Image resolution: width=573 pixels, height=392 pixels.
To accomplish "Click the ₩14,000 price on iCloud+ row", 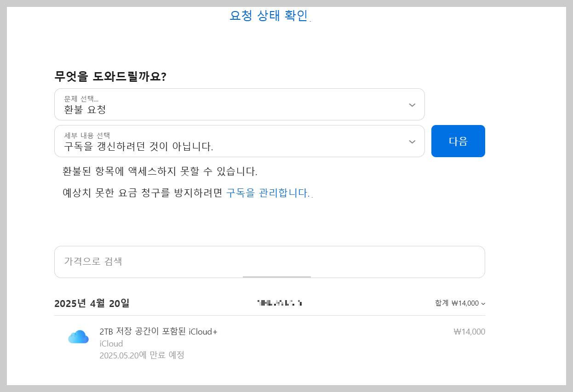I will [469, 332].
